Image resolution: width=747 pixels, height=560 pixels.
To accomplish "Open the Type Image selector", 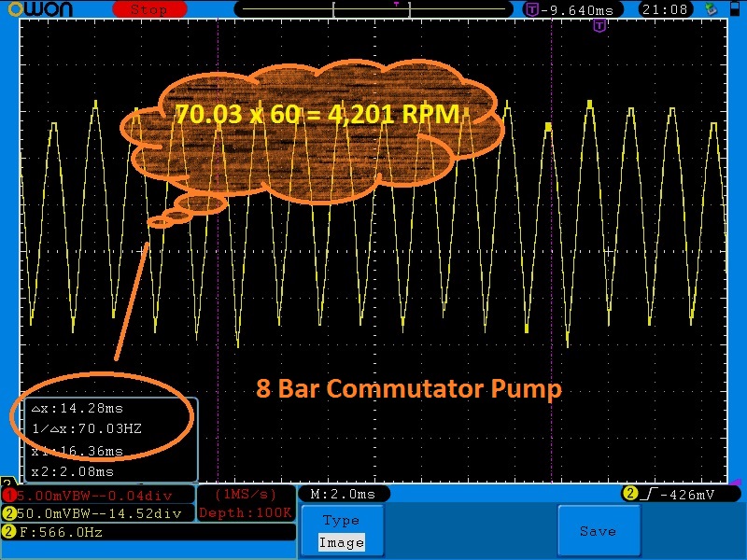I will (x=341, y=531).
